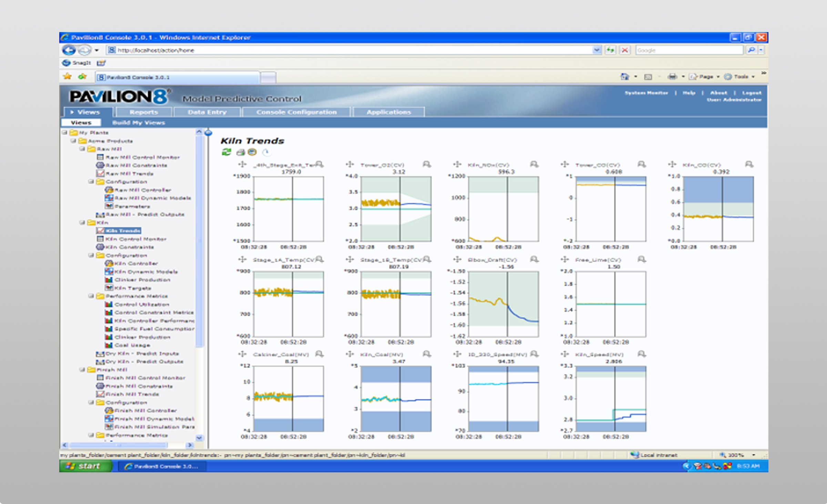Screen dimensions: 827x504
Task: Click the IE command bar print icon
Action: [x=672, y=76]
